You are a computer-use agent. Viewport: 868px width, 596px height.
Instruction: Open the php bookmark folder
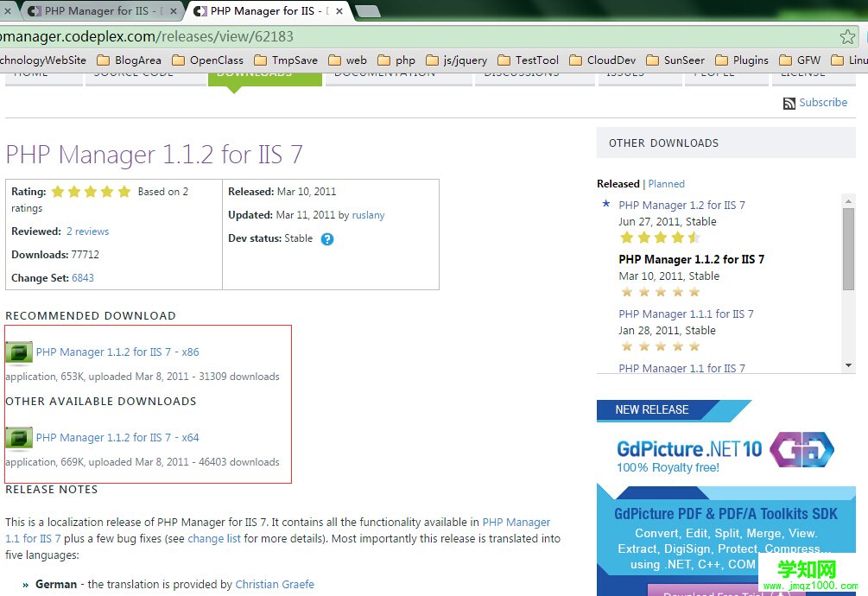(396, 60)
